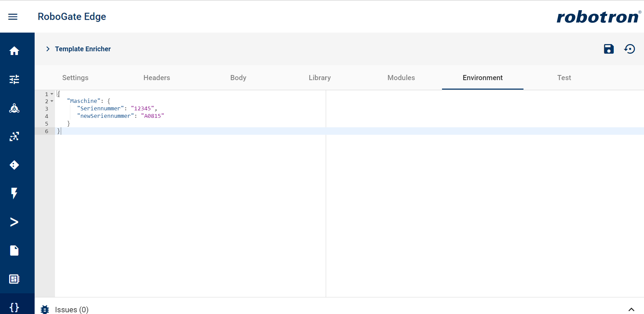Click the Issues bug icon

tap(45, 310)
